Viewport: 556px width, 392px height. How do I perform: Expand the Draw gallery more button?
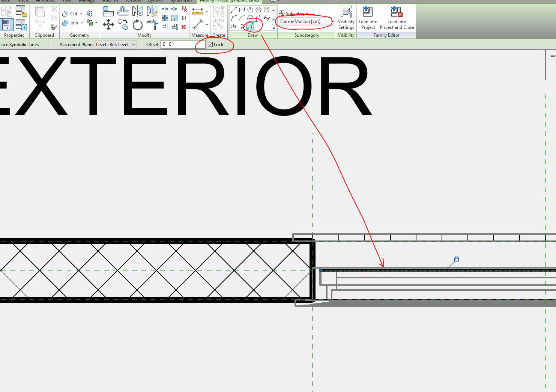273,28
